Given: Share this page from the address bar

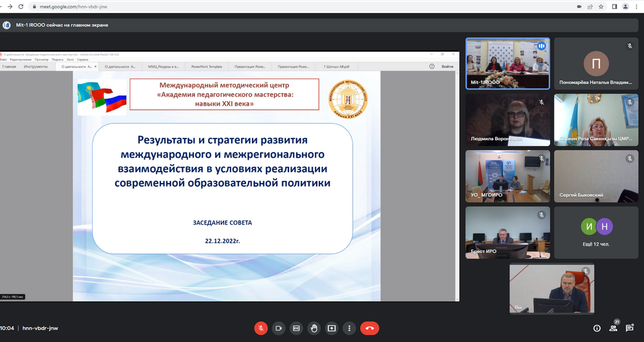Looking at the screenshot, I should [x=590, y=6].
